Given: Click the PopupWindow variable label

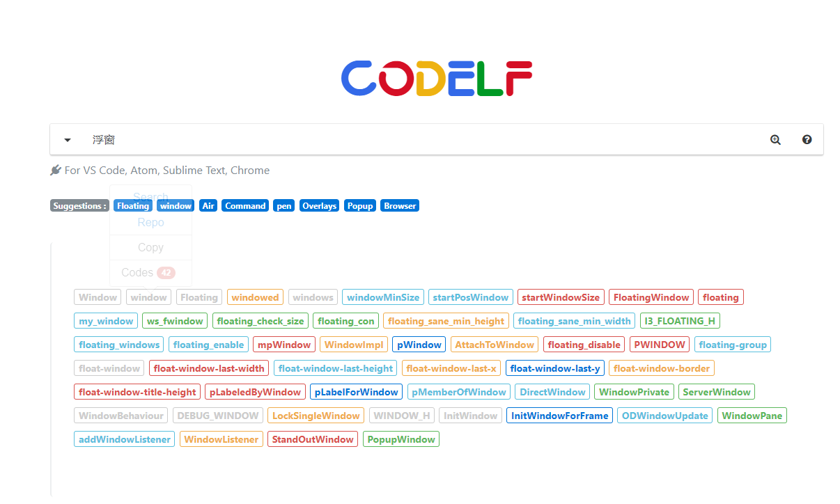Looking at the screenshot, I should pos(401,439).
